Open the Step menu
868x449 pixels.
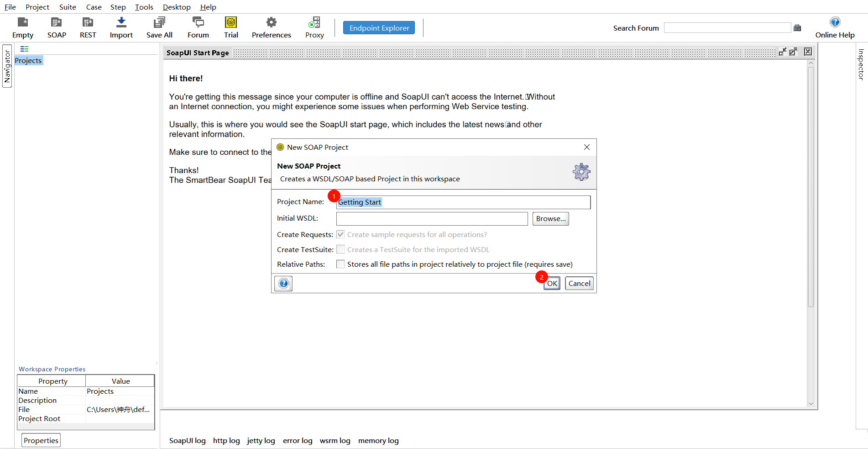click(118, 7)
